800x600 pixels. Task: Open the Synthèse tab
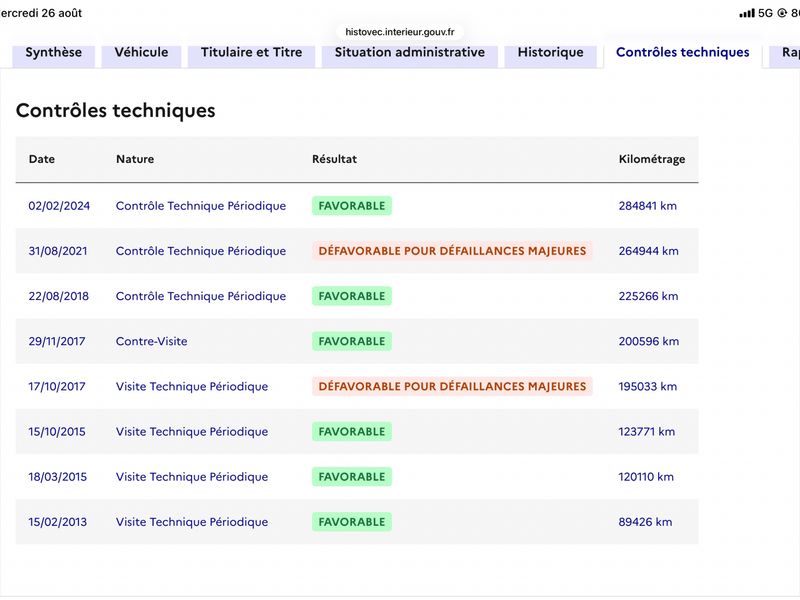[54, 53]
